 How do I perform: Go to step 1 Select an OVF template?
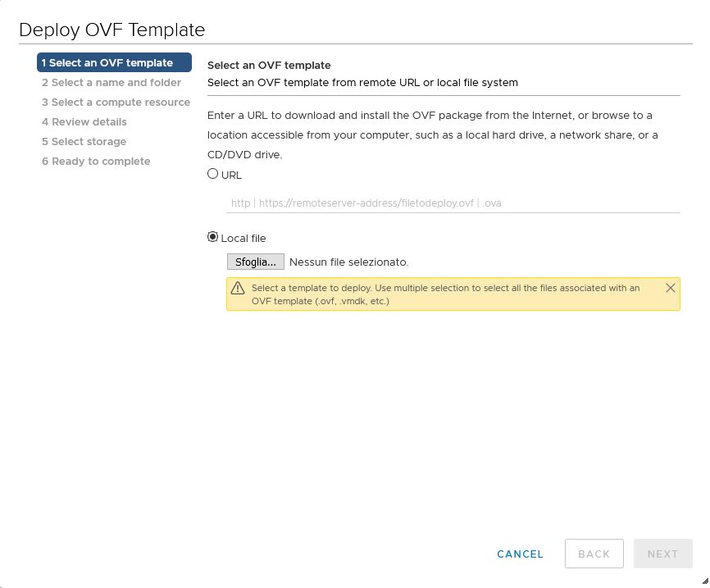click(x=114, y=62)
